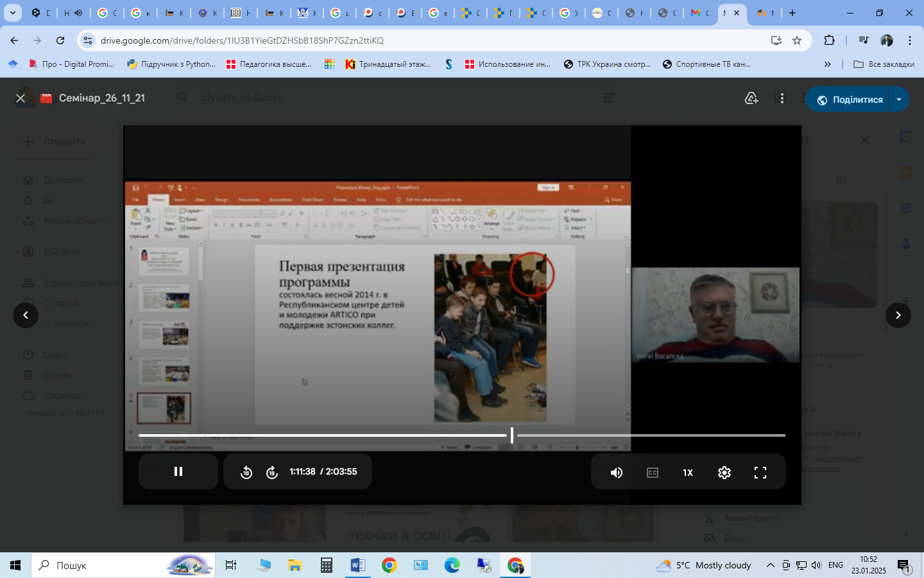Viewport: 924px width, 578px height.
Task: Enter fullscreen video mode
Action: coord(760,473)
